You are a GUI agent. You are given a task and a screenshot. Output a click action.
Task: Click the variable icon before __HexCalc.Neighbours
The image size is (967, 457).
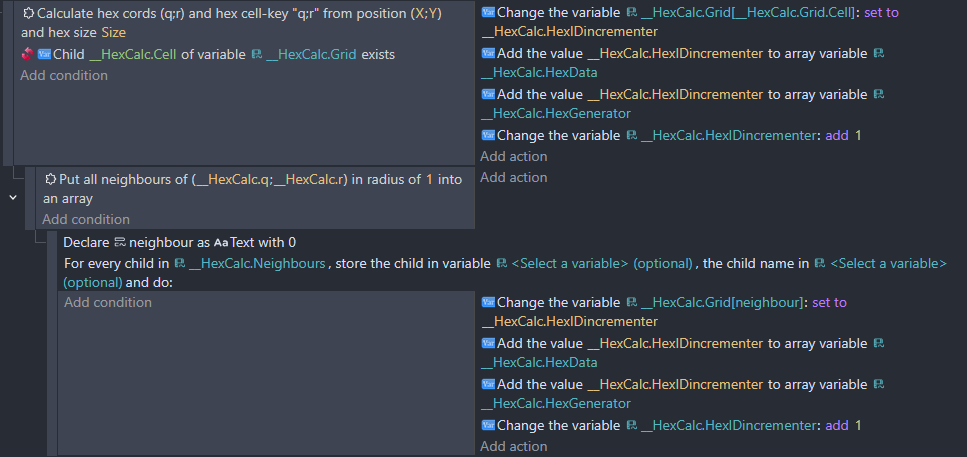tap(179, 263)
